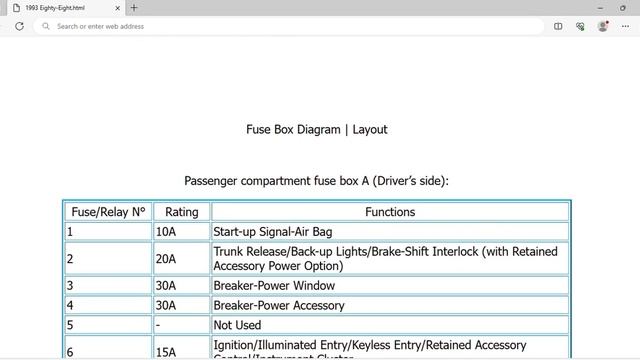
Task: Select Start-up Signal-Air Bag cell
Action: pos(390,232)
